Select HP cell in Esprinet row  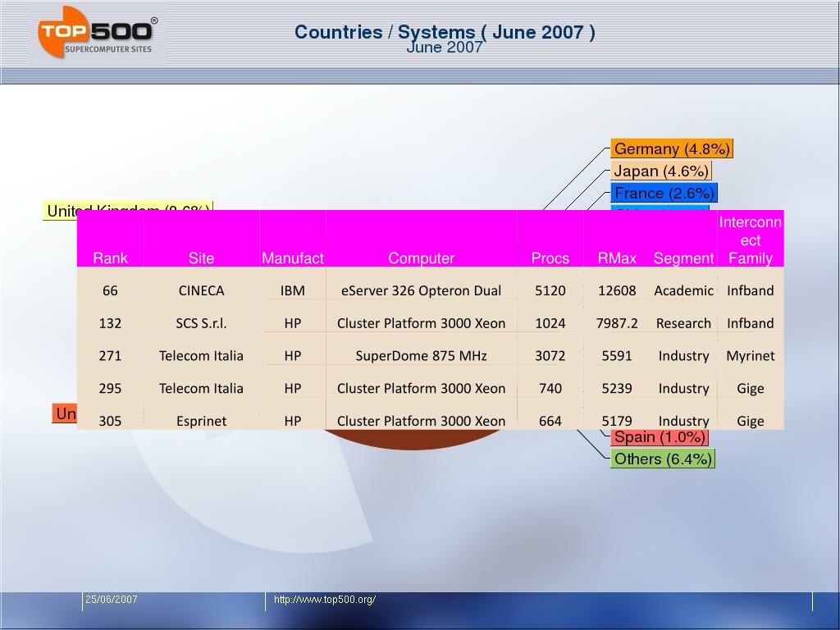pyautogui.click(x=293, y=421)
